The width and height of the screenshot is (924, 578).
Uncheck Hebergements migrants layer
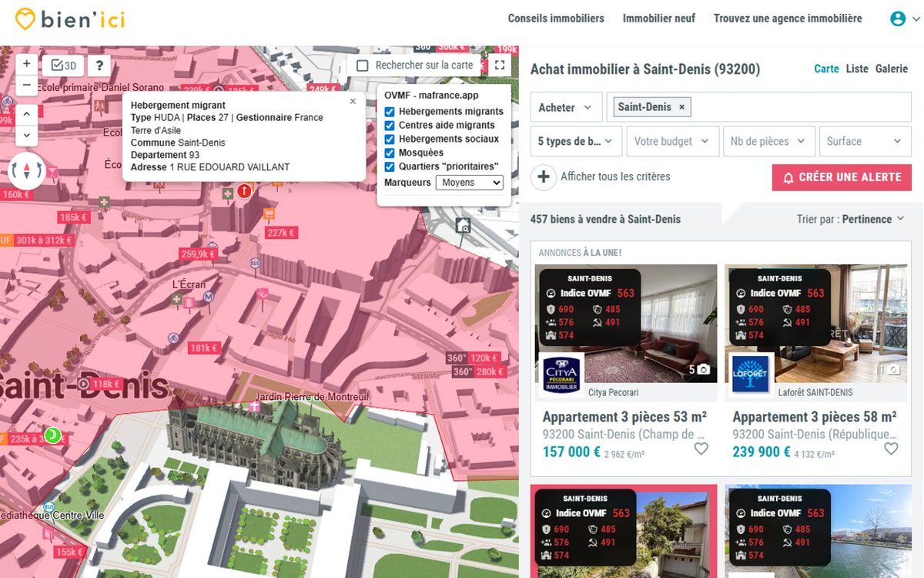click(390, 112)
